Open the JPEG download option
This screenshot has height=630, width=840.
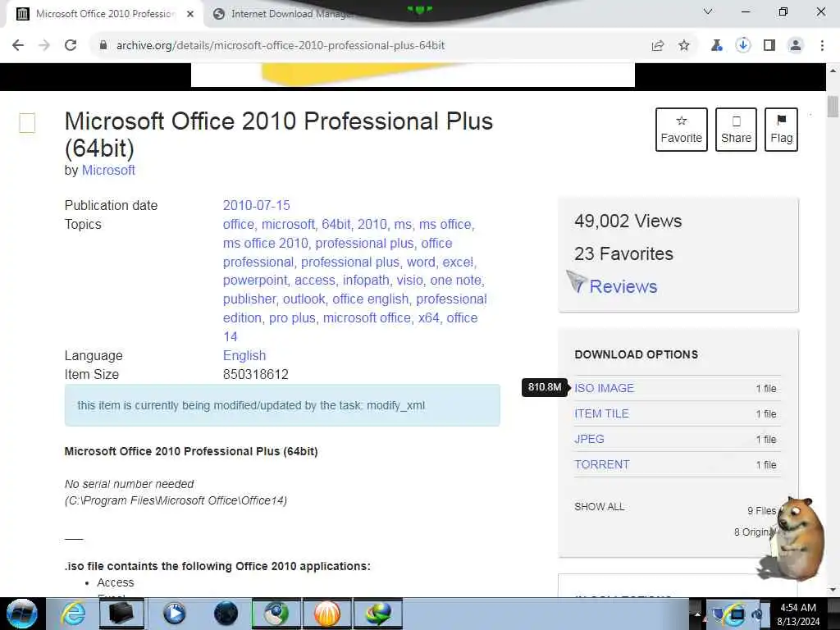tap(589, 440)
